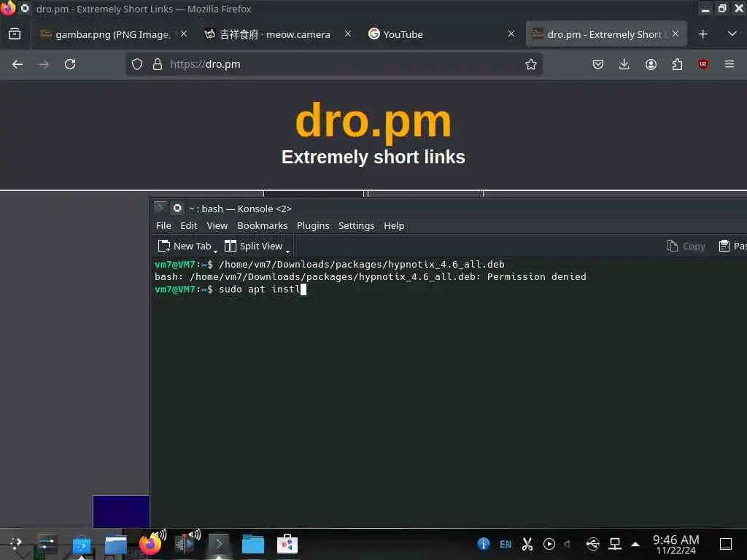This screenshot has height=560, width=747.
Task: Open the KDE application launcher
Action: 15,544
